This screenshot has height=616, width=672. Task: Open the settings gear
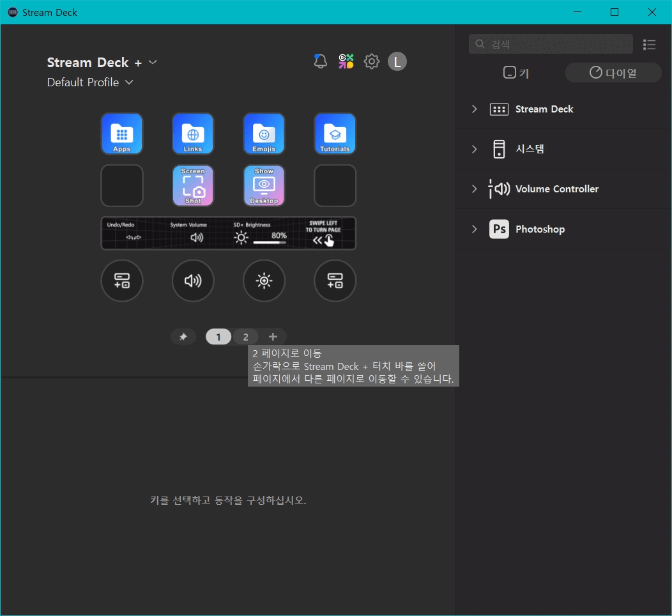tap(372, 61)
